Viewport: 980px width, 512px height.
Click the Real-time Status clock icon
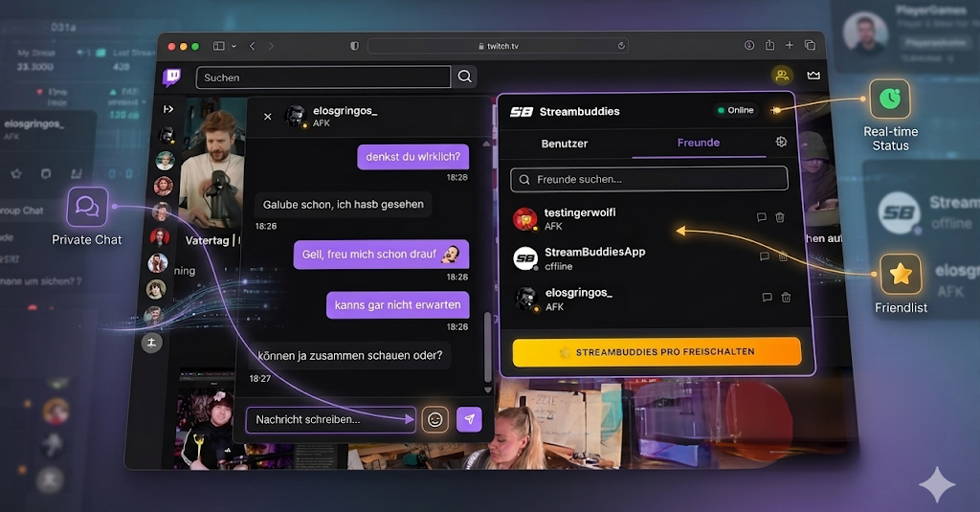pyautogui.click(x=889, y=99)
